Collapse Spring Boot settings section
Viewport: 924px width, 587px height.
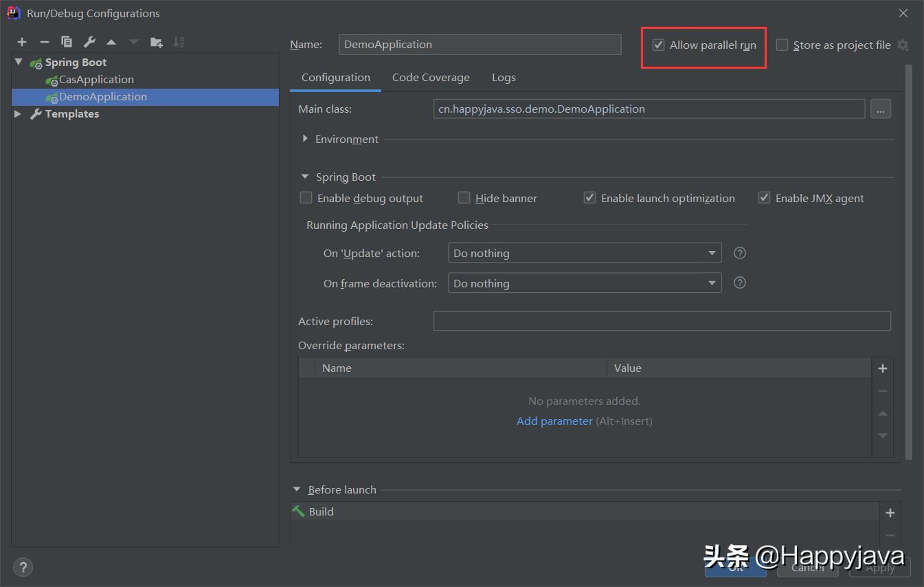(305, 177)
